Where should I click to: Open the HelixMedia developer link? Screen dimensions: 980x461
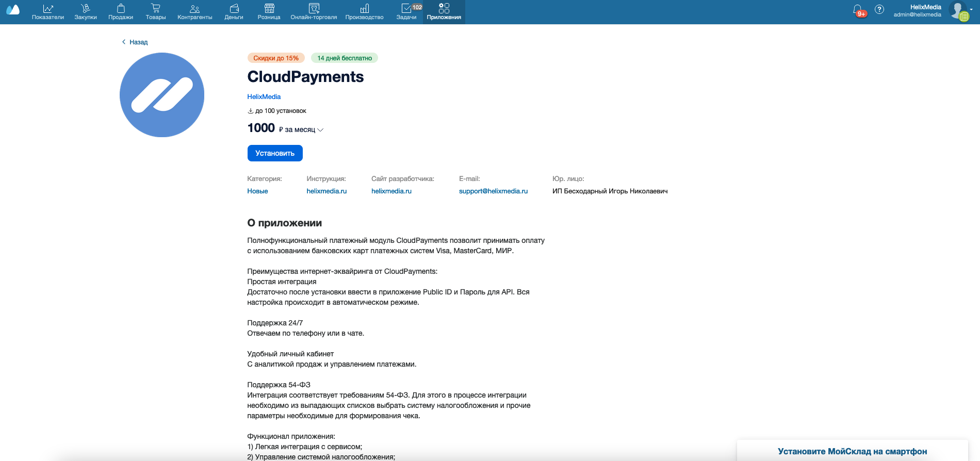click(264, 97)
